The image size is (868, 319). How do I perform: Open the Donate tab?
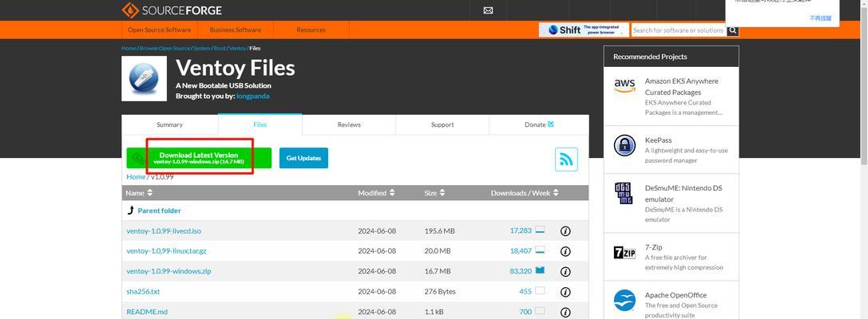tap(539, 125)
